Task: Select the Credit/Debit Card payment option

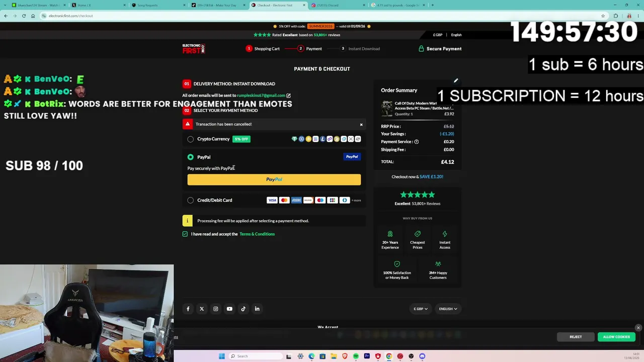Action: click(191, 200)
